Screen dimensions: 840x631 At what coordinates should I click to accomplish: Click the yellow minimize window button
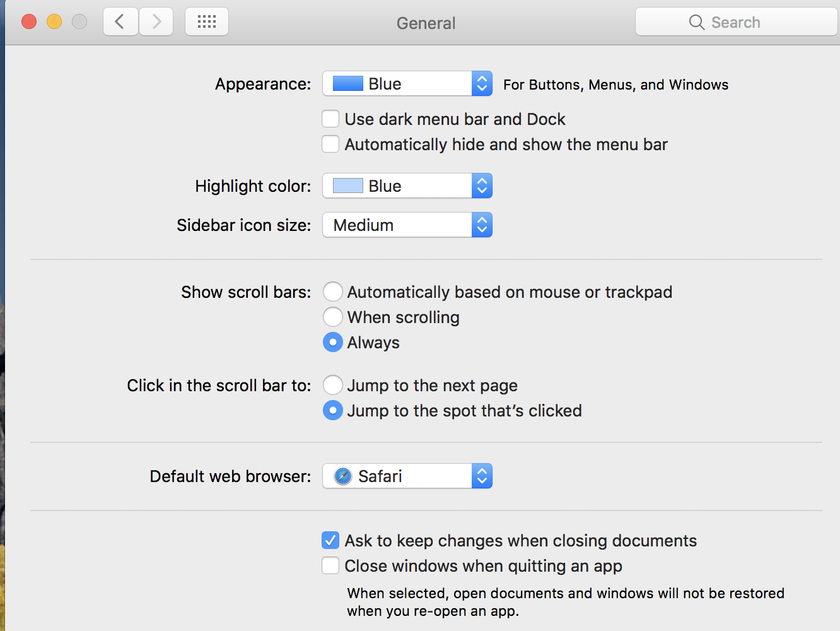pyautogui.click(x=54, y=22)
